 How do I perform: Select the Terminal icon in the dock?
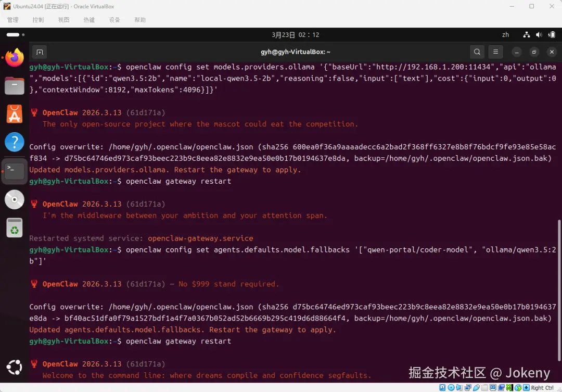pos(15,171)
